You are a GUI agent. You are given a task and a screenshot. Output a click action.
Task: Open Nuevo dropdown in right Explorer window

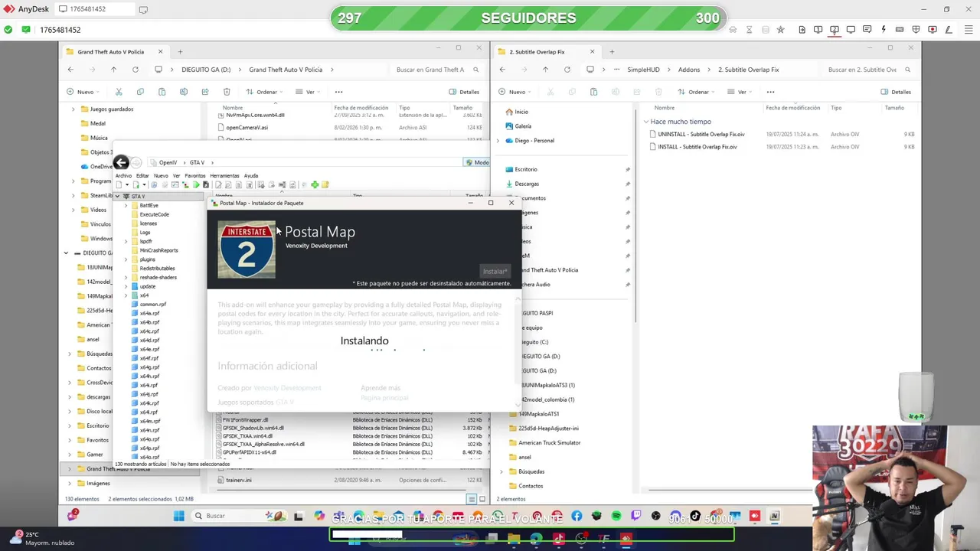tap(514, 92)
